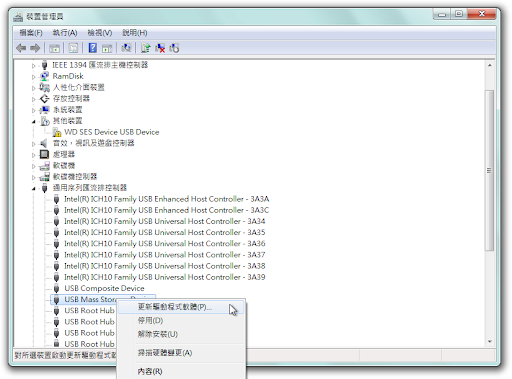Image resolution: width=512 pixels, height=379 pixels.
Task: Select USB Enhanced Host Controller - 3A3A
Action: (166, 199)
